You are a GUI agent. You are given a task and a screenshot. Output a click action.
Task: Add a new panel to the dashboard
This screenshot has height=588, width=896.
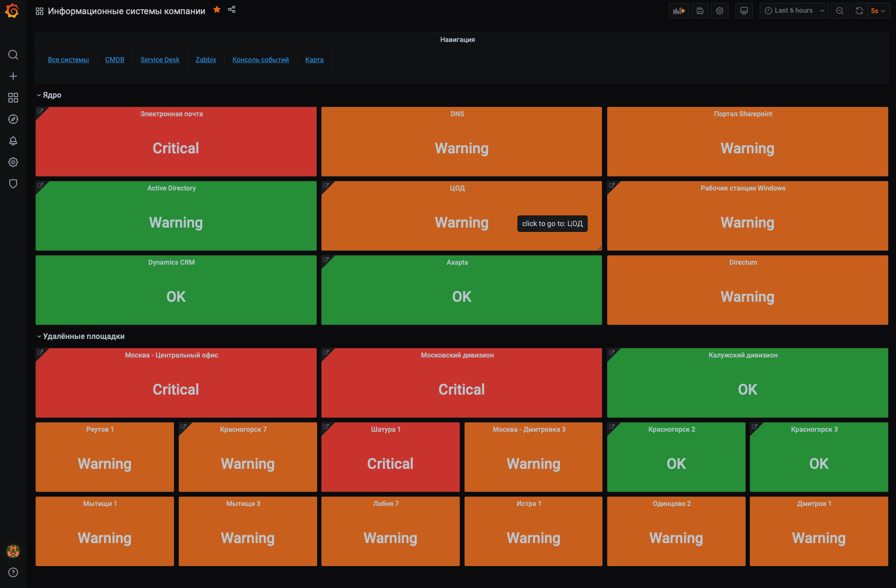pyautogui.click(x=679, y=11)
